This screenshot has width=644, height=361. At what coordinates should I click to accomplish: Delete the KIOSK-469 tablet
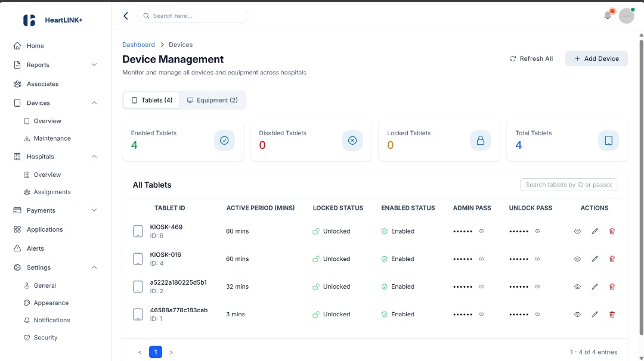[612, 231]
